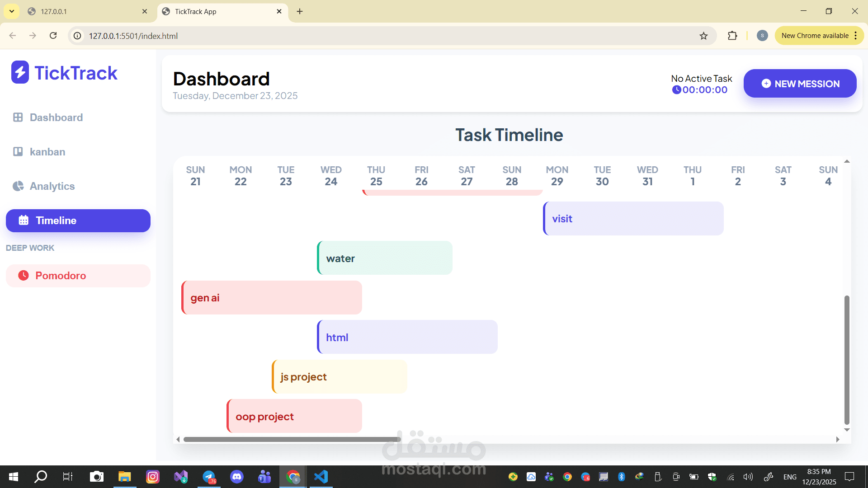868x488 pixels.
Task: Click the TickTrack lightning bolt logo icon
Action: [20, 72]
